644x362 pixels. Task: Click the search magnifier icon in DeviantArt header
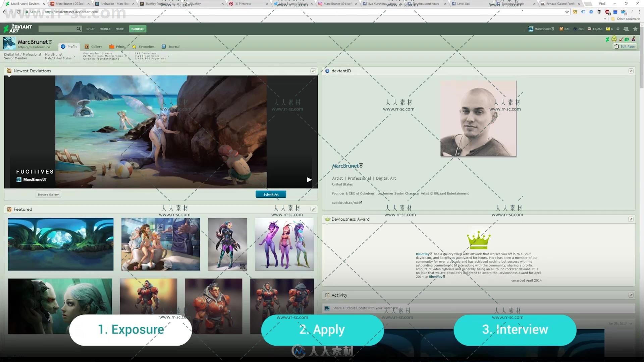point(78,29)
